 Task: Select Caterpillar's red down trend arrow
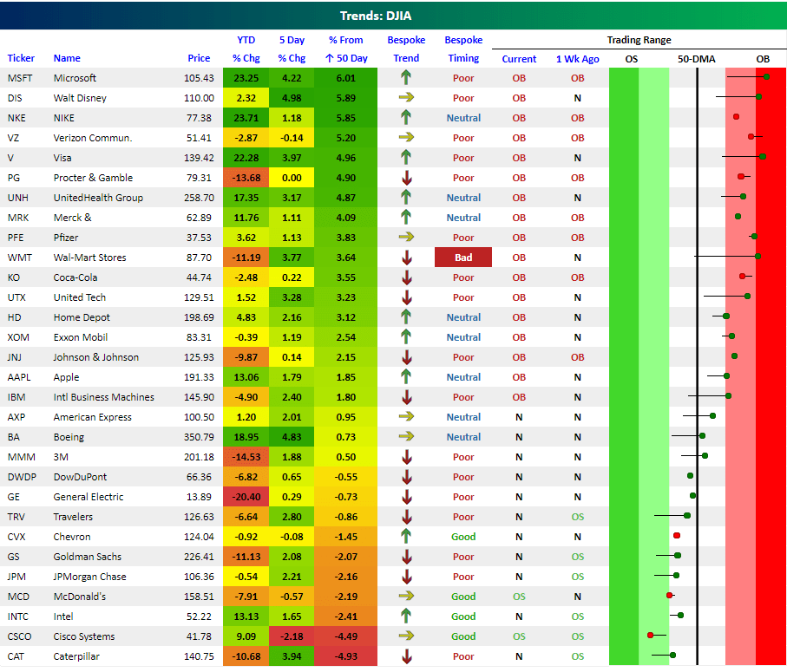tap(406, 656)
